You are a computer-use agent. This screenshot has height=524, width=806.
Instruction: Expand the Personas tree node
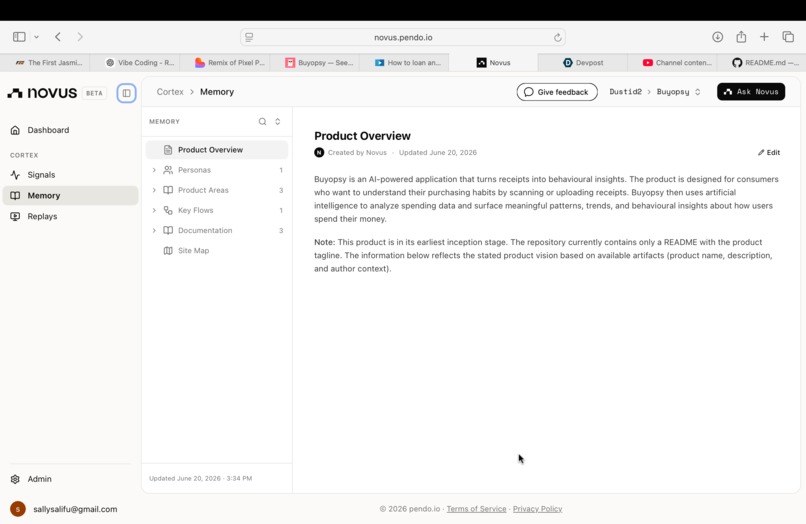pos(154,170)
